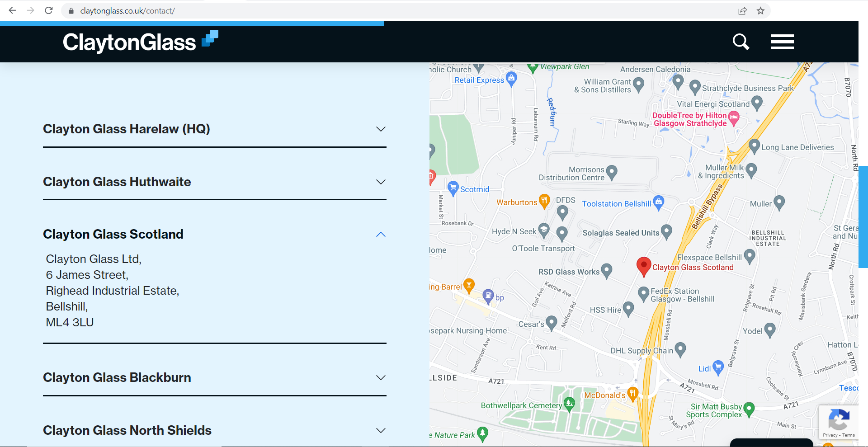Expand Clayton Glass Blackburn chevron
This screenshot has height=447, width=868.
click(381, 377)
